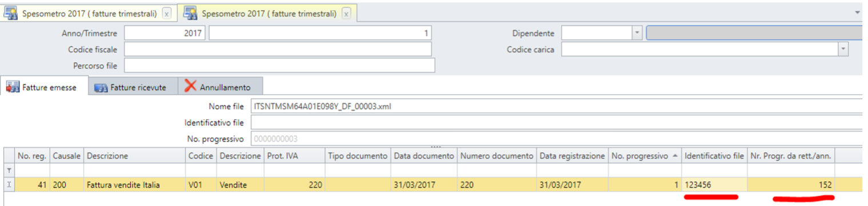Select the Fatture emesse tab
This screenshot has width=868, height=206.
tap(44, 87)
